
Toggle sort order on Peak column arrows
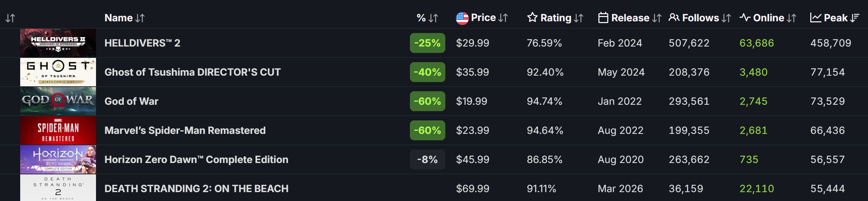[855, 18]
